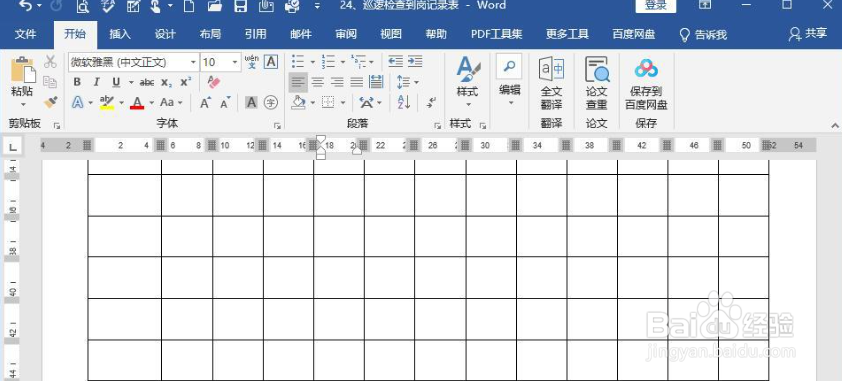
Task: Toggle show paragraph marks
Action: point(431,102)
